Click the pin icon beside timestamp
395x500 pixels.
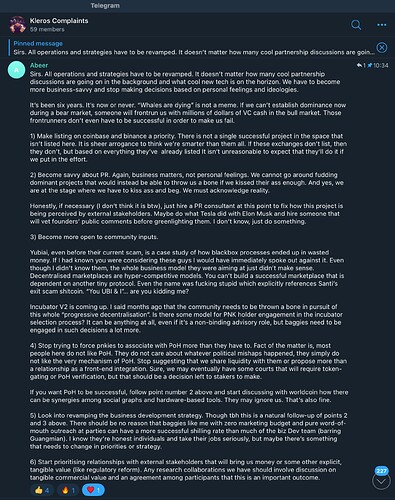(370, 65)
